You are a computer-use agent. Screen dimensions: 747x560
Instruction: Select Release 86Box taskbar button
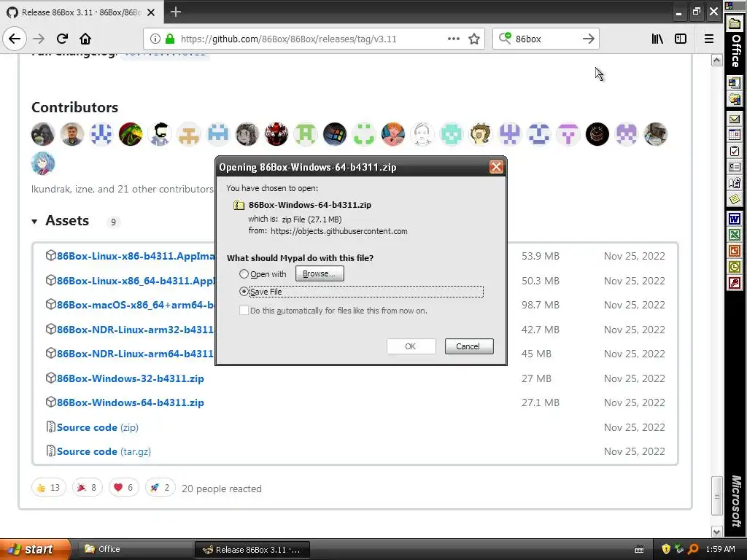(x=252, y=550)
